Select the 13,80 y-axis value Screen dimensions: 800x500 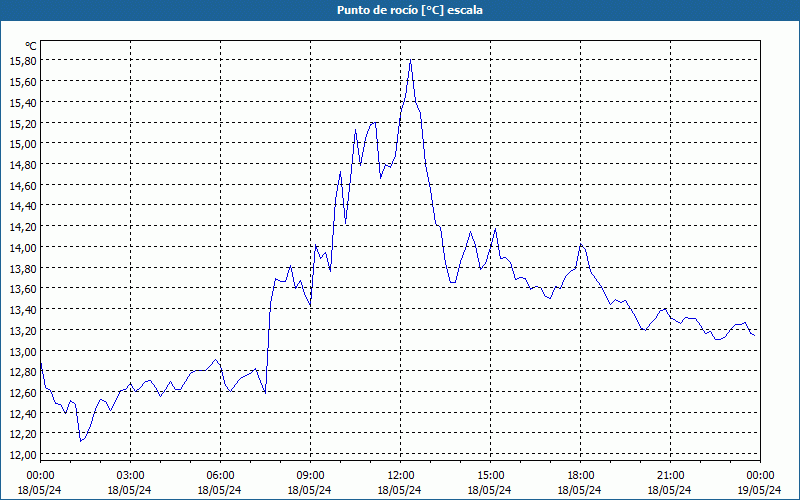tap(23, 268)
